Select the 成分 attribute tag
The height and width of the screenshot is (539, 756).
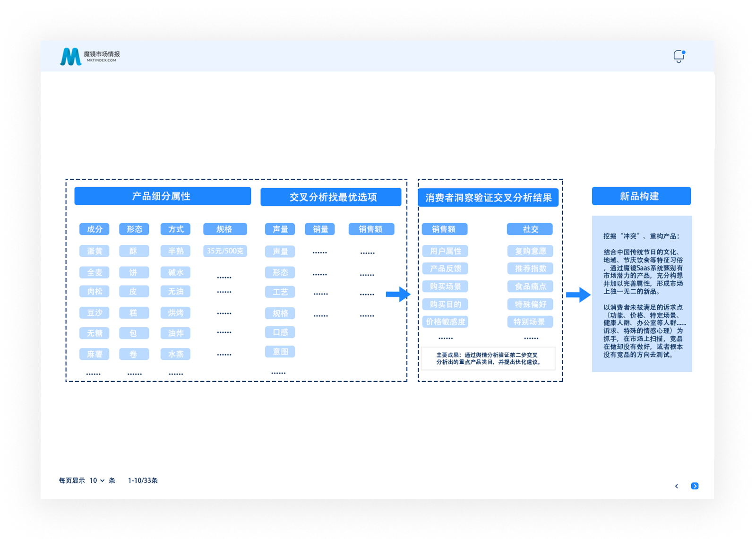tap(94, 229)
